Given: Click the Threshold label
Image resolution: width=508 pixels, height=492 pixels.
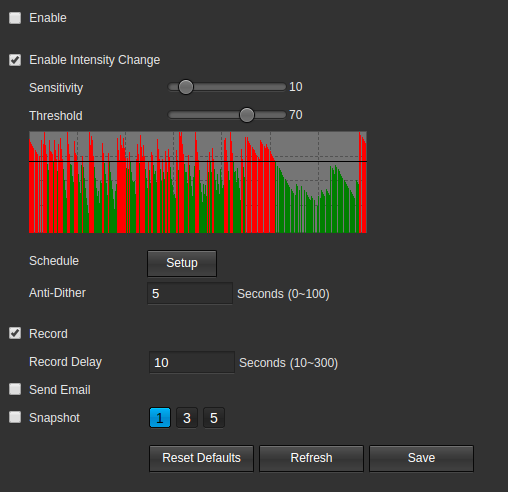Looking at the screenshot, I should pos(56,116).
